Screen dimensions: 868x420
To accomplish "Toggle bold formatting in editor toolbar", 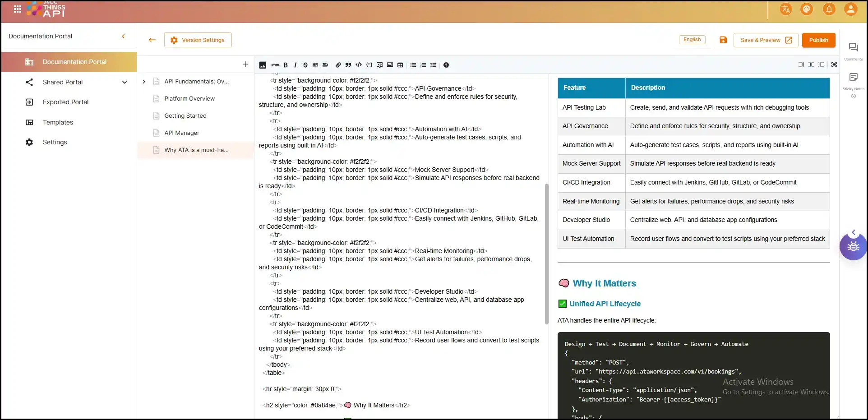I will 286,65.
